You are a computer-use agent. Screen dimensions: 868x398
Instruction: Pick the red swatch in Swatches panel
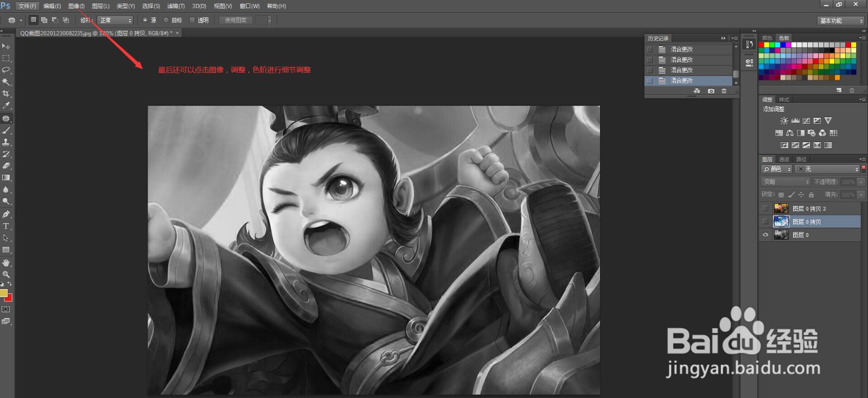pyautogui.click(x=761, y=45)
